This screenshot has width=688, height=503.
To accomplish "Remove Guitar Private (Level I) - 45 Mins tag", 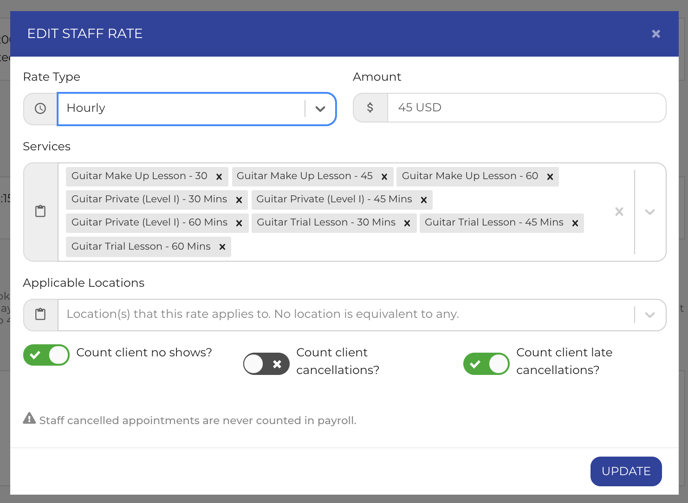I will 424,200.
